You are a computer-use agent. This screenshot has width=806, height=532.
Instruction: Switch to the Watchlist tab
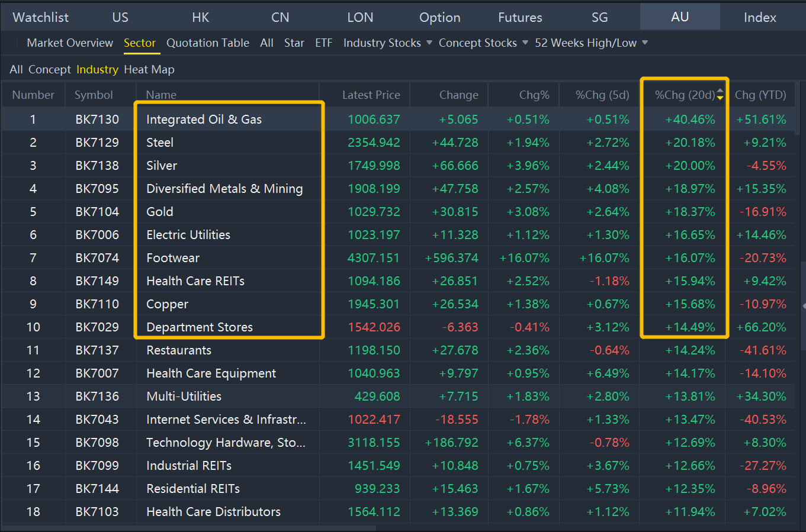(40, 17)
